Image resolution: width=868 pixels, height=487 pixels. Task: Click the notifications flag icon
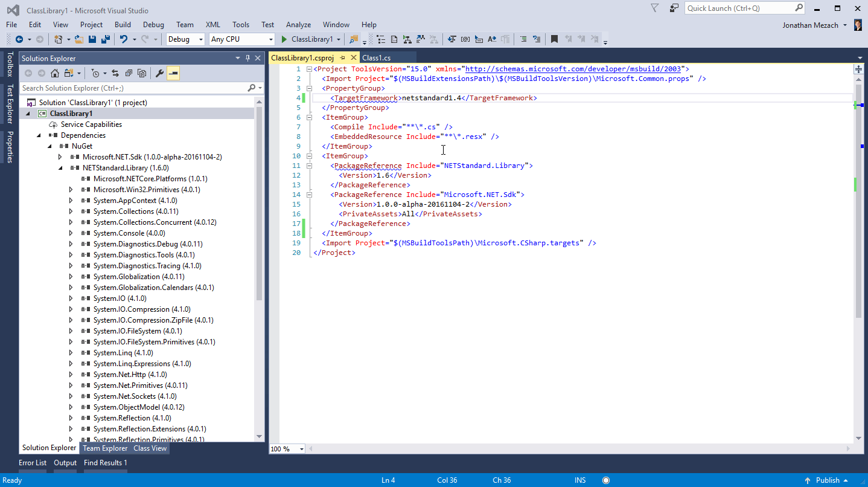pos(655,8)
